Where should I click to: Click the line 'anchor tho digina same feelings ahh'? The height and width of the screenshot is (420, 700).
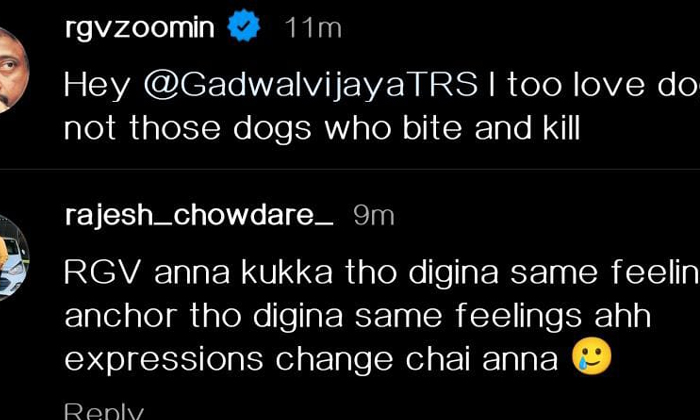357,314
